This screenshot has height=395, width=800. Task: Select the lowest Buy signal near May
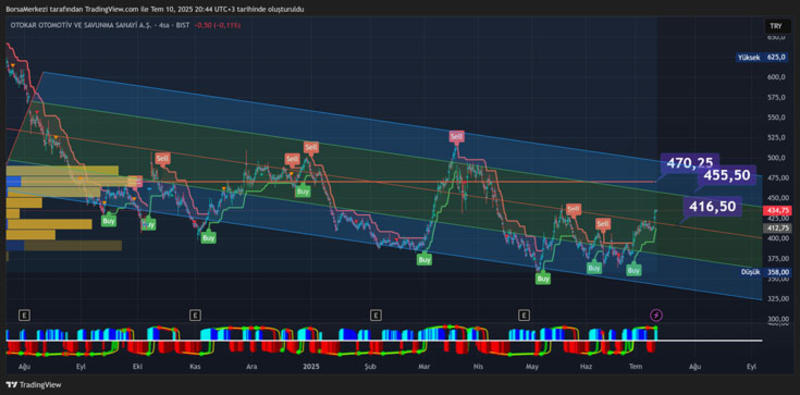pos(543,279)
